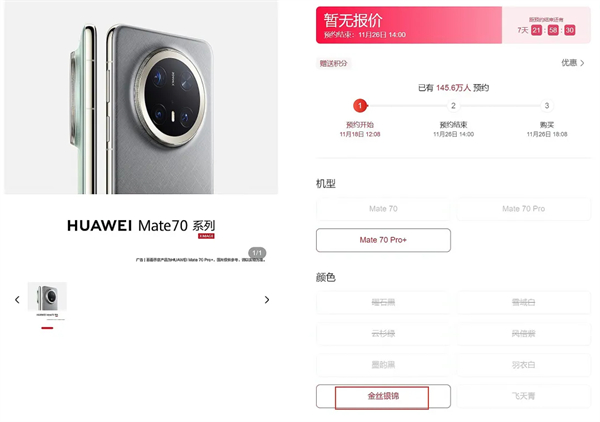
Task: Select the Mate 70 Pro model option
Action: coord(523,209)
